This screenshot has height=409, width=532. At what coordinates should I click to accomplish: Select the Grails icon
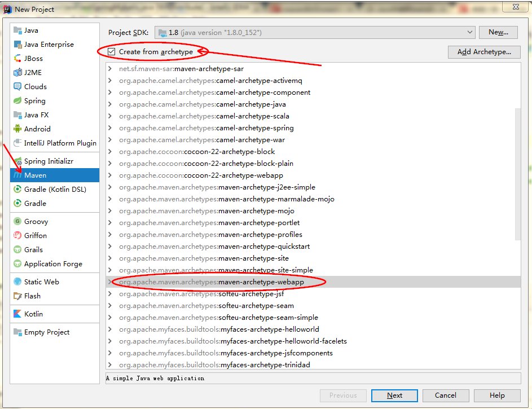pos(17,249)
